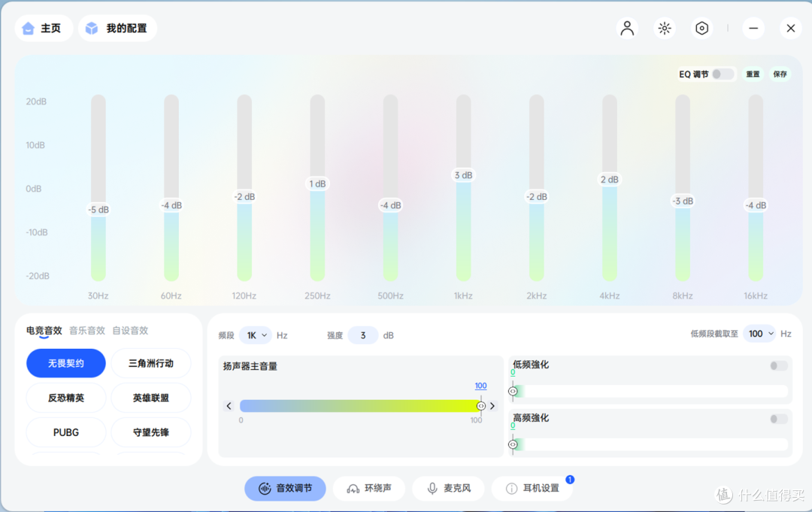Go to the 主页 home tab
This screenshot has height=512, width=812.
point(44,28)
